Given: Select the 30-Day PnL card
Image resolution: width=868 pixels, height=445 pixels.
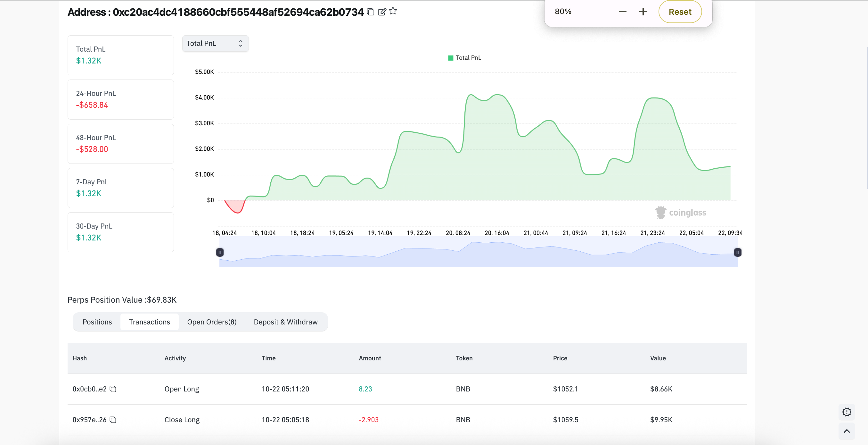Looking at the screenshot, I should 121,232.
